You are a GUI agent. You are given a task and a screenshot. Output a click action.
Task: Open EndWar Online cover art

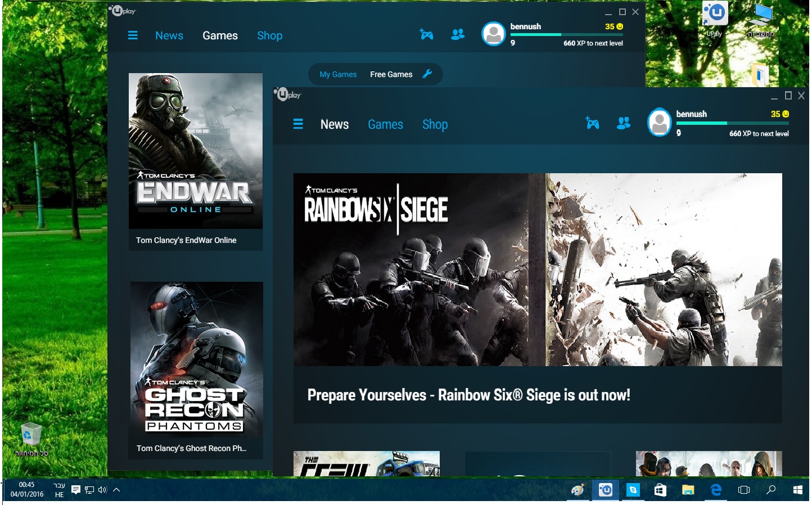(196, 151)
